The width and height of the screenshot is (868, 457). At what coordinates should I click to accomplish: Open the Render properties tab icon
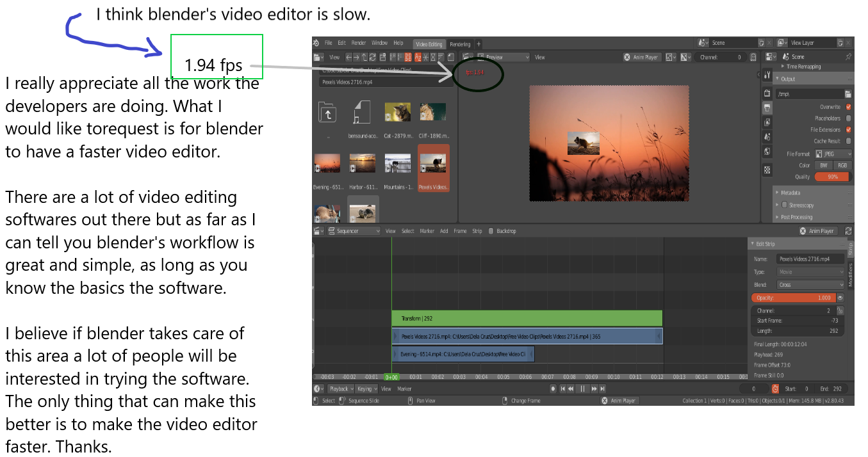point(767,93)
